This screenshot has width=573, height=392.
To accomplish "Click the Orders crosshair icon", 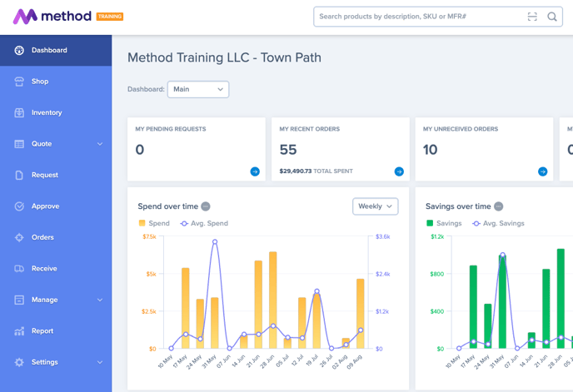I will [x=19, y=237].
